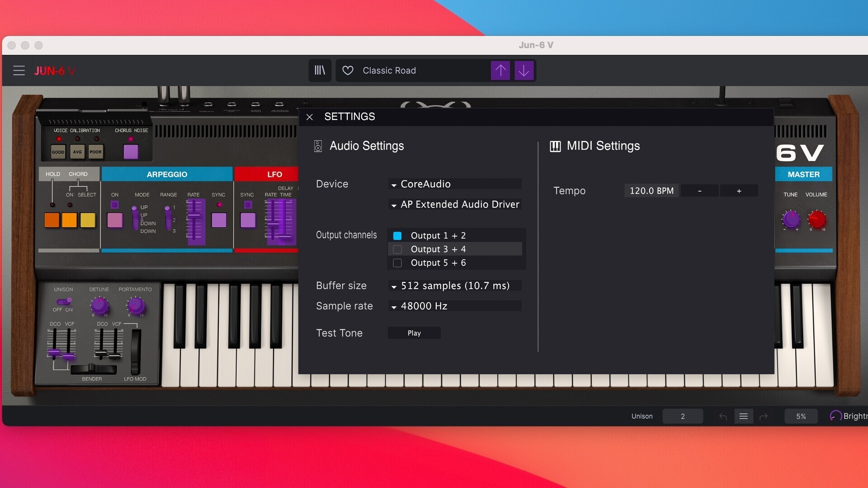The width and height of the screenshot is (868, 488).
Task: Click the Classic Road preset name
Action: click(389, 70)
